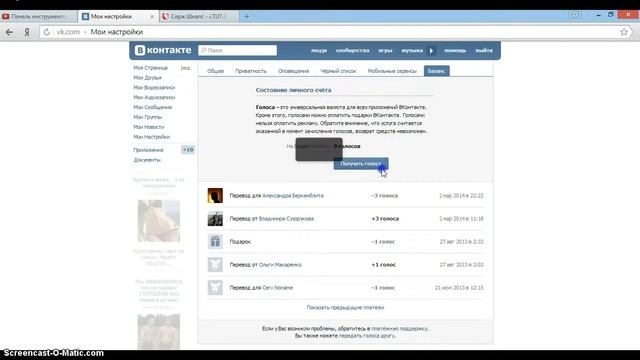Click передать голоса другу link

[367, 336]
